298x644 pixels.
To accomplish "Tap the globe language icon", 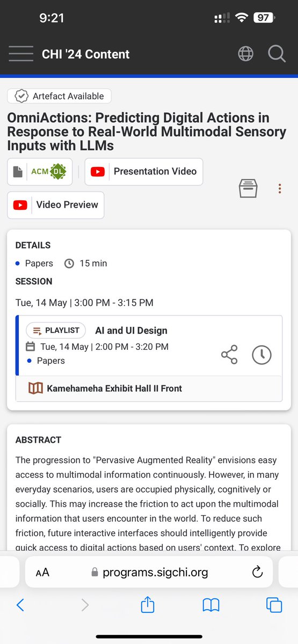I will 245,54.
